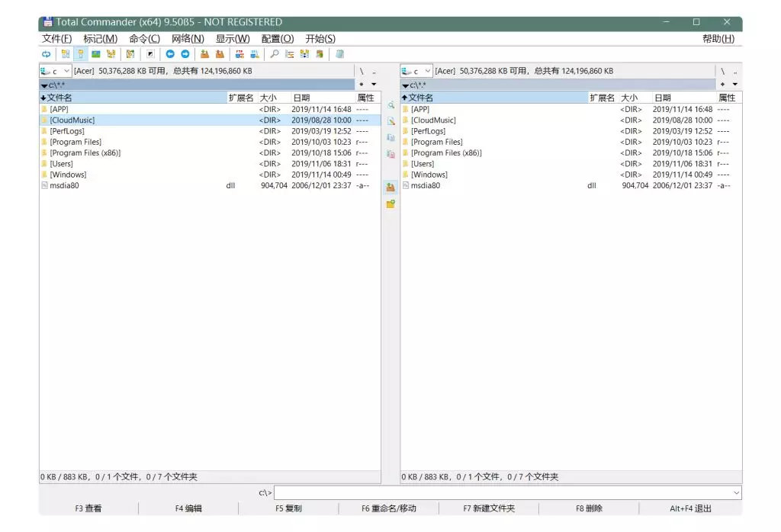Screen dimensions: 781x532
Task: Open the 文件(F) menu
Action: pos(56,39)
